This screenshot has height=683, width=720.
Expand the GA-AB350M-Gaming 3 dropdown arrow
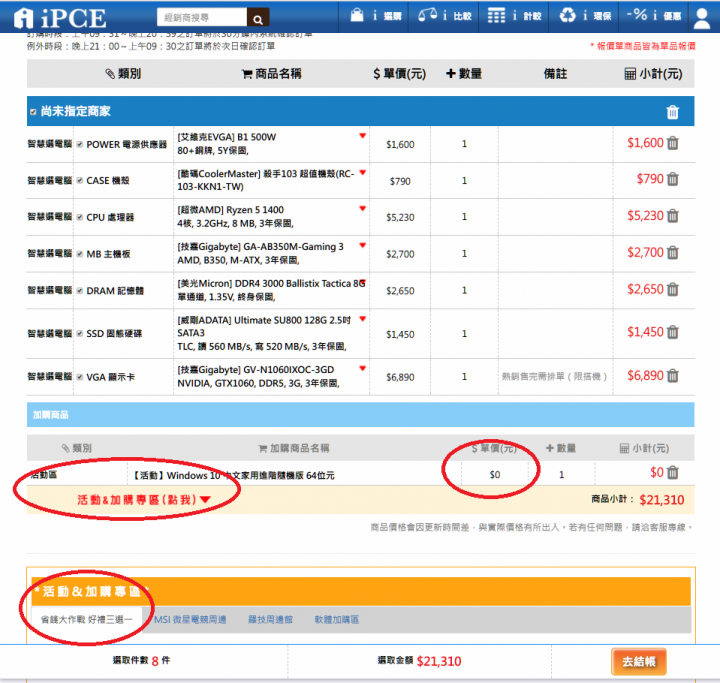[x=362, y=245]
